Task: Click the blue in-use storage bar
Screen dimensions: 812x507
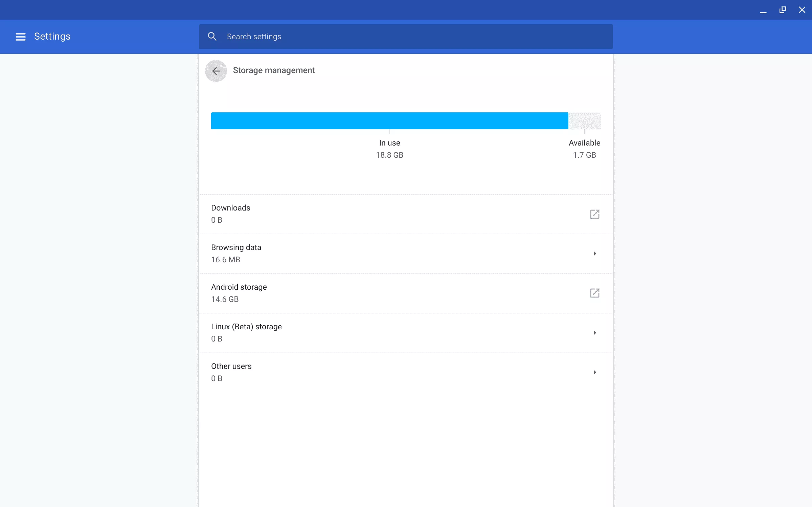Action: coord(389,121)
